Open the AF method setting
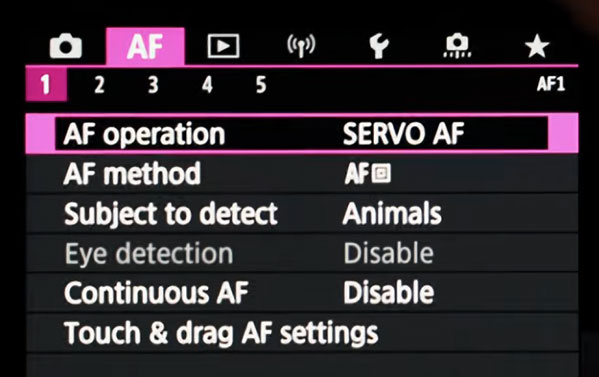This screenshot has height=377, width=599. click(302, 174)
